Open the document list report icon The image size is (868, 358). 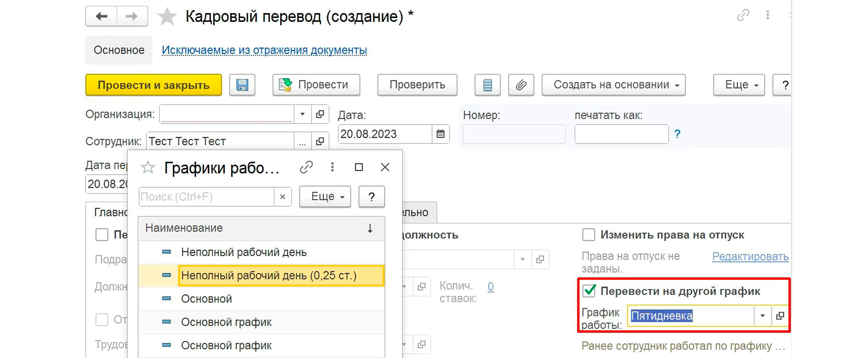coord(488,85)
